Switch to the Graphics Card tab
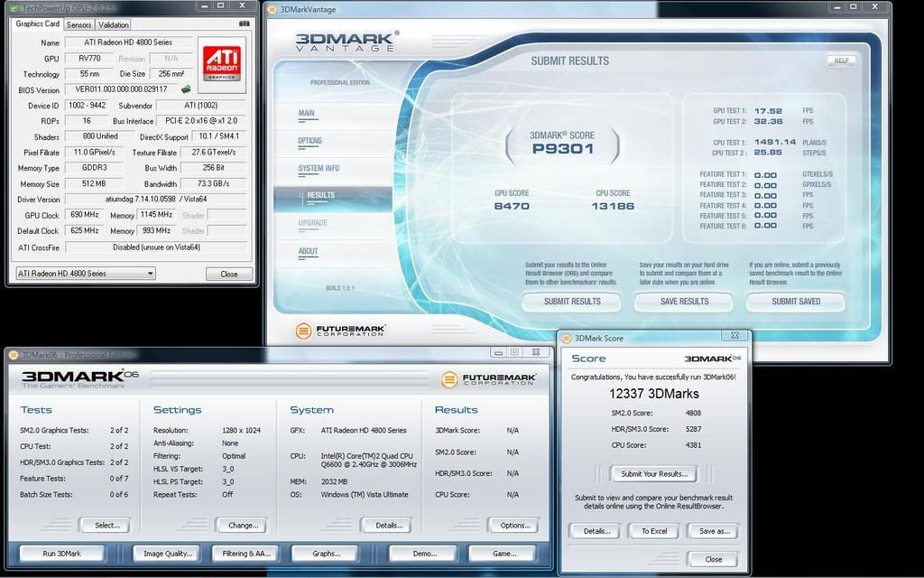 point(38,24)
